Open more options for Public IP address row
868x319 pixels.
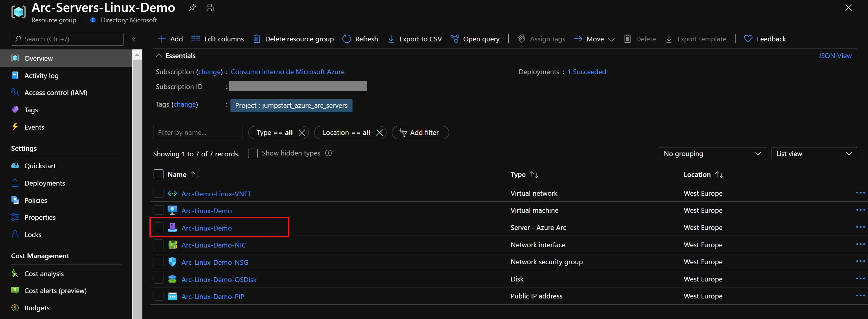[x=860, y=296]
